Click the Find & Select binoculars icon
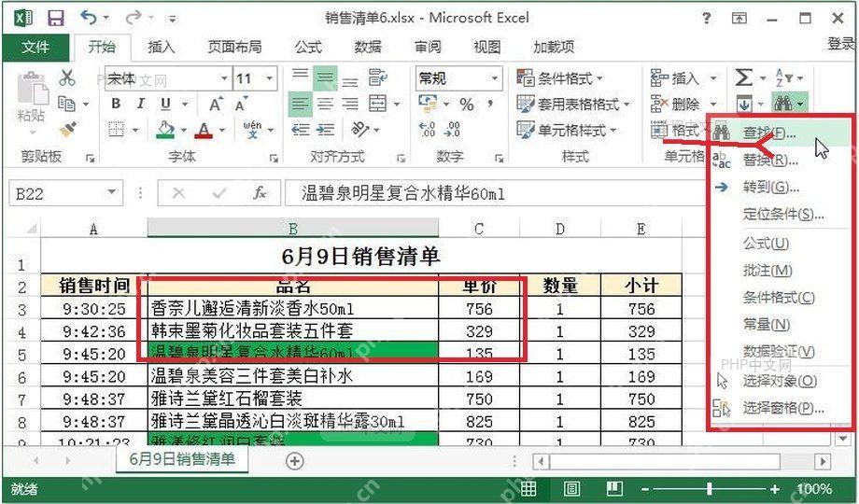The image size is (859, 504). point(782,103)
